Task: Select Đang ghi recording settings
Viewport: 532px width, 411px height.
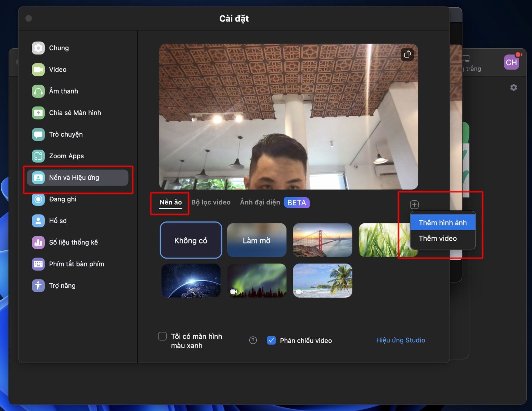Action: (x=63, y=199)
